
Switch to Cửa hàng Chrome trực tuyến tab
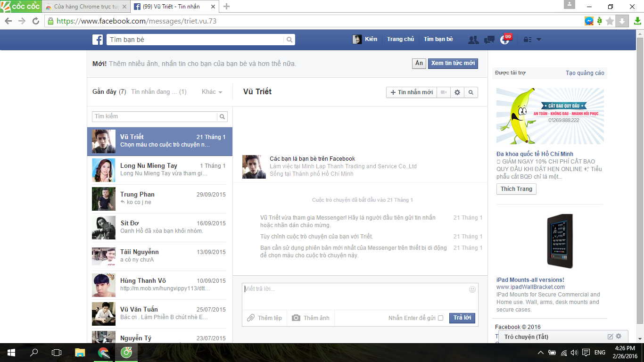pyautogui.click(x=85, y=7)
